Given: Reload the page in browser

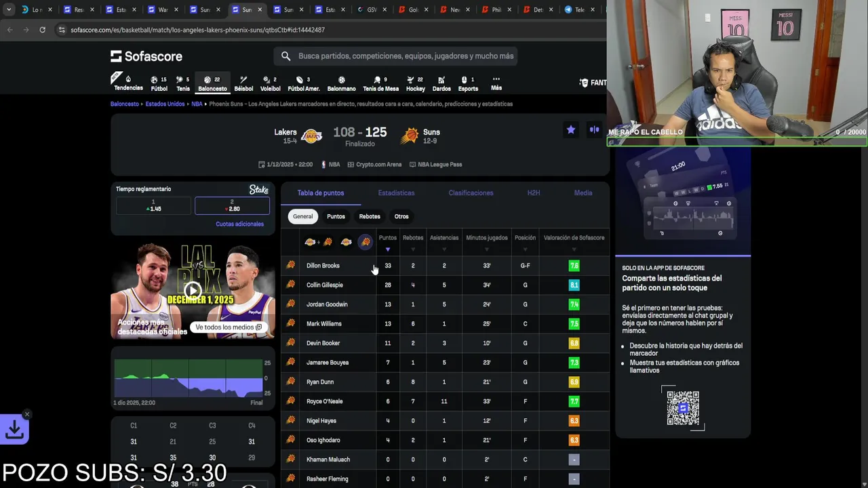Looking at the screenshot, I should (x=42, y=30).
